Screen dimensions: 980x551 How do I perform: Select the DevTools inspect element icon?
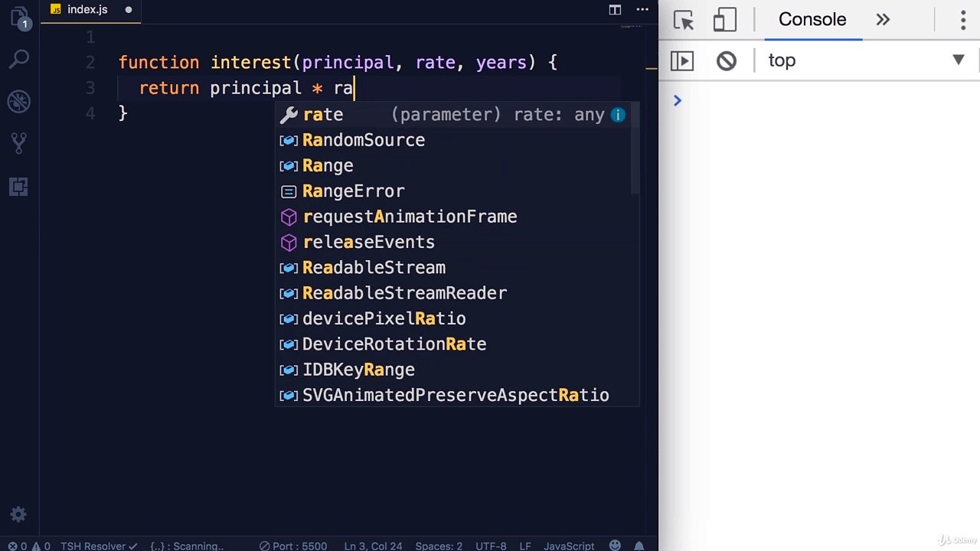(683, 20)
